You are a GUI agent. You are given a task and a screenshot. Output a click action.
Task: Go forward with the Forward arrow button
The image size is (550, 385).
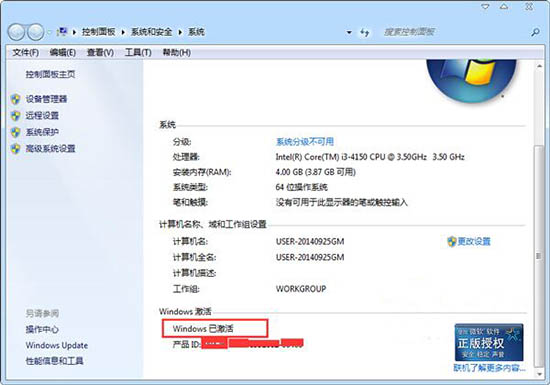point(35,32)
